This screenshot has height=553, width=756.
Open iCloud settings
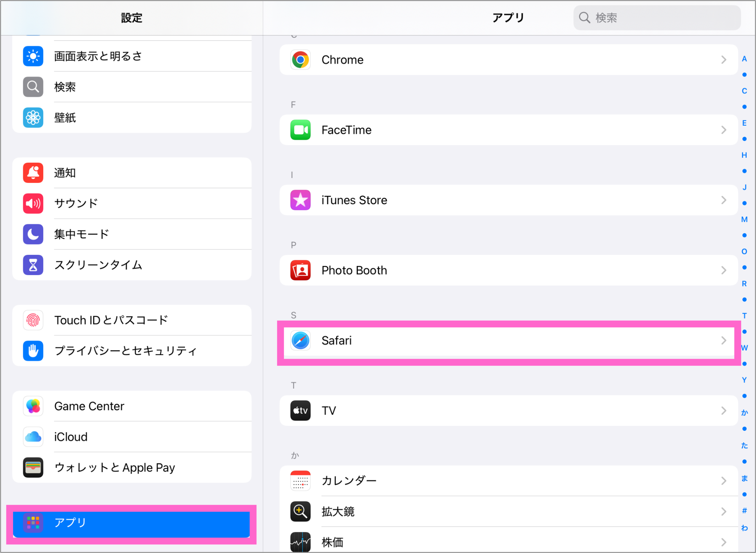131,437
